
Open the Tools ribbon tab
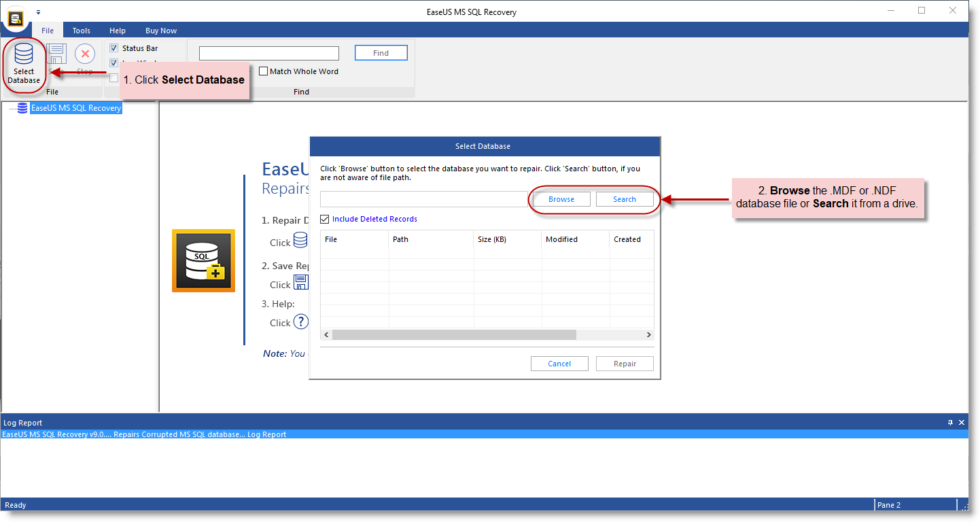[x=82, y=31]
